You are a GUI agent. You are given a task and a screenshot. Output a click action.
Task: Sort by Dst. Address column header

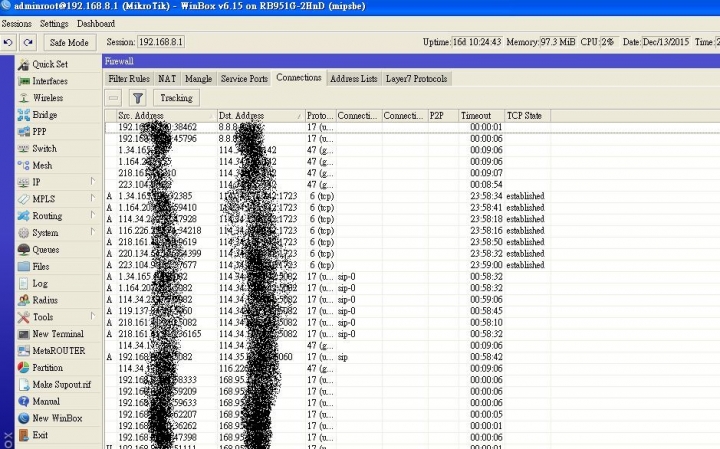(x=260, y=116)
